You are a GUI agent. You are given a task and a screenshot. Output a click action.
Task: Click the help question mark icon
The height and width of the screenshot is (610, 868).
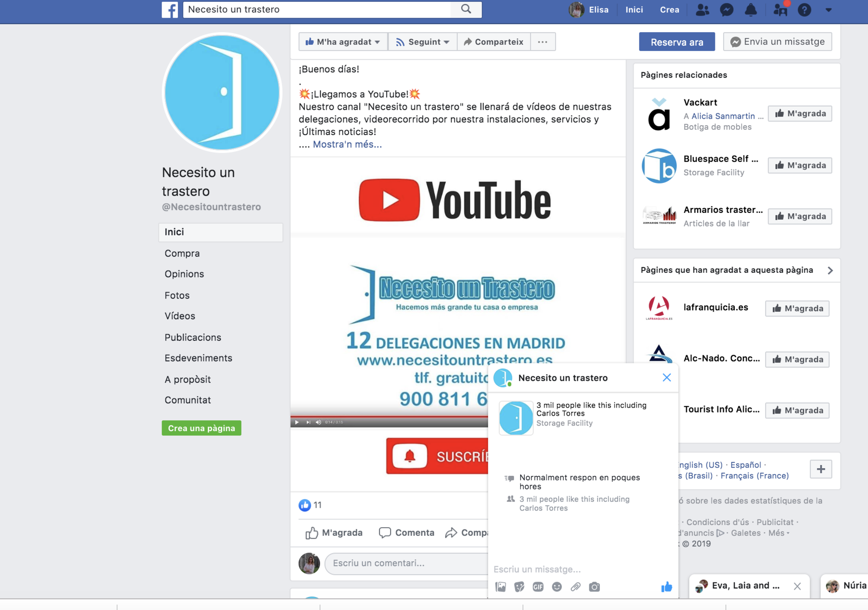click(x=804, y=9)
